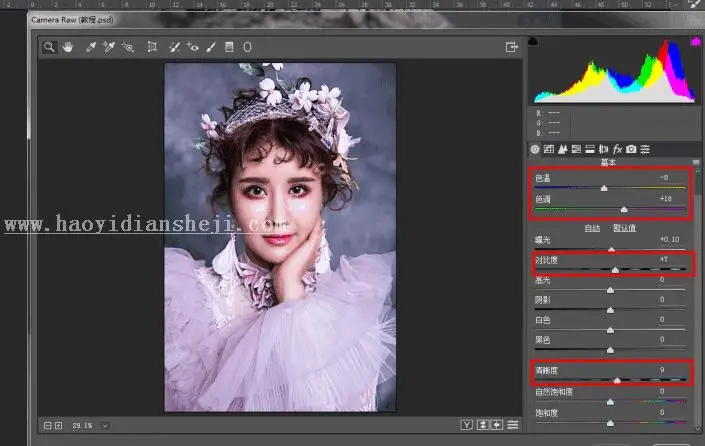Screen dimensions: 705x446
Task: Open the Split Toning tab
Action: [590, 149]
